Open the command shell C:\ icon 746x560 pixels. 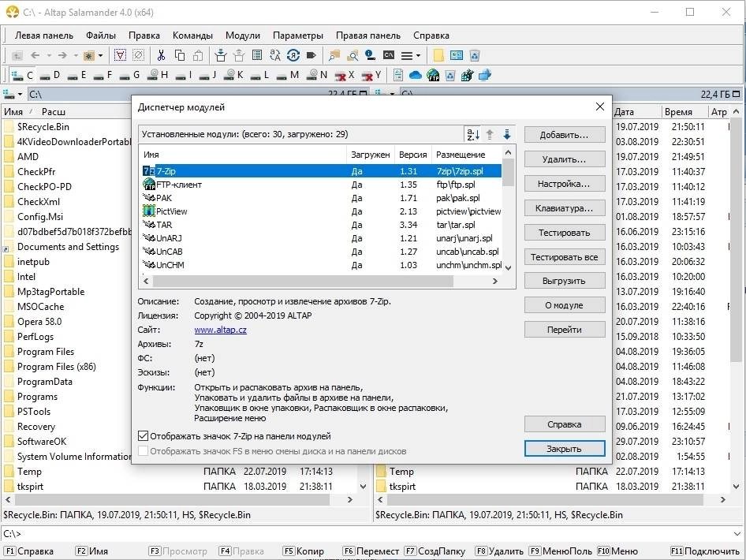tap(389, 55)
